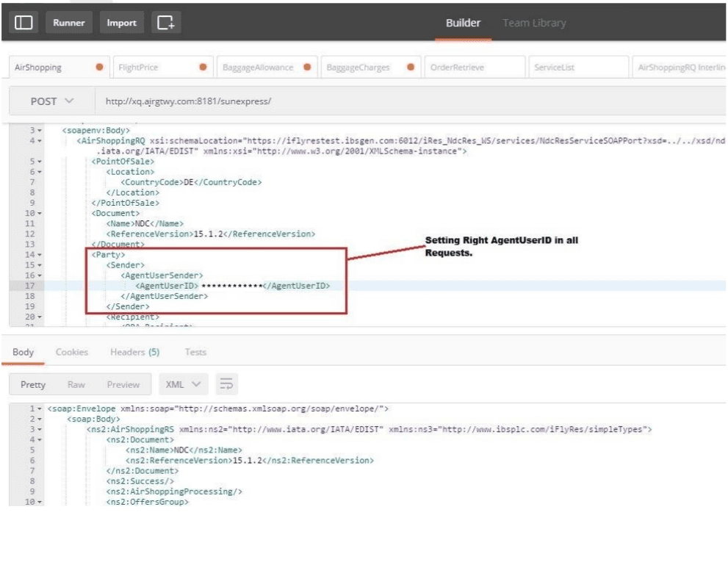The height and width of the screenshot is (562, 728).
Task: Collapse soapenv:Body at request line 3
Action: click(40, 131)
